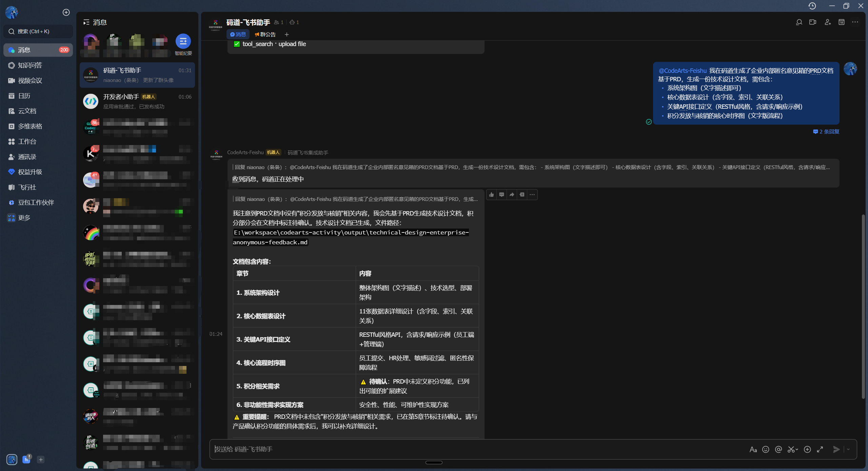Click the 收到消息，码道正在处理中 reply text
The height and width of the screenshot is (471, 868).
[x=268, y=179]
